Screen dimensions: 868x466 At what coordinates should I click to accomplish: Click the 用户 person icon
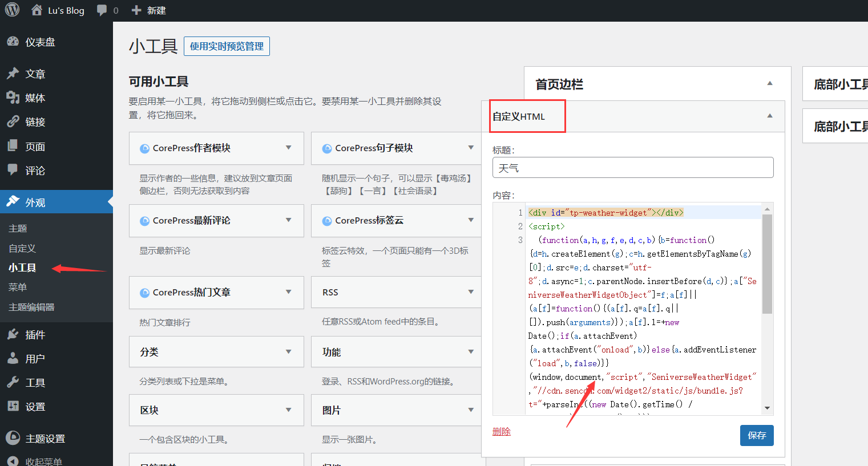(x=13, y=358)
